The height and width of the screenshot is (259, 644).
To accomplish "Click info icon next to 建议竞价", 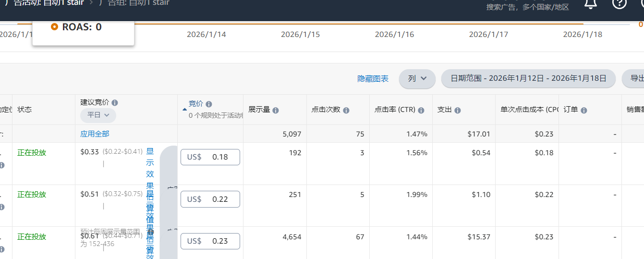I will coord(115,103).
